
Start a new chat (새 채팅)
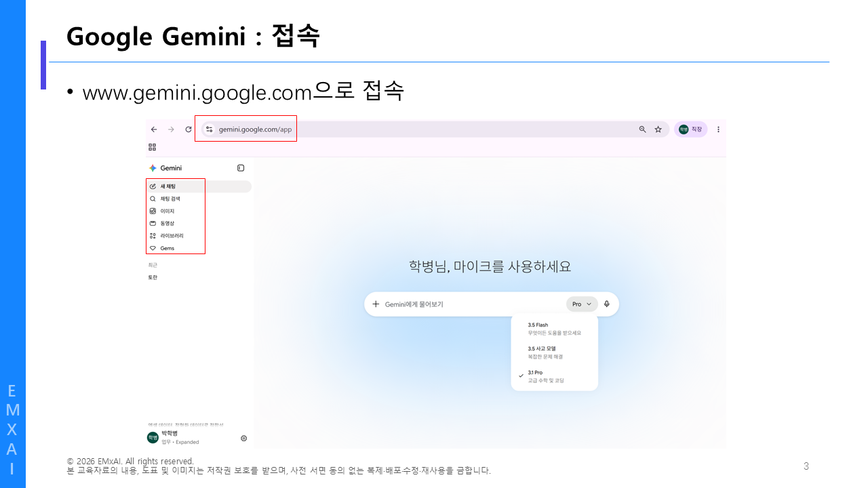click(199, 186)
